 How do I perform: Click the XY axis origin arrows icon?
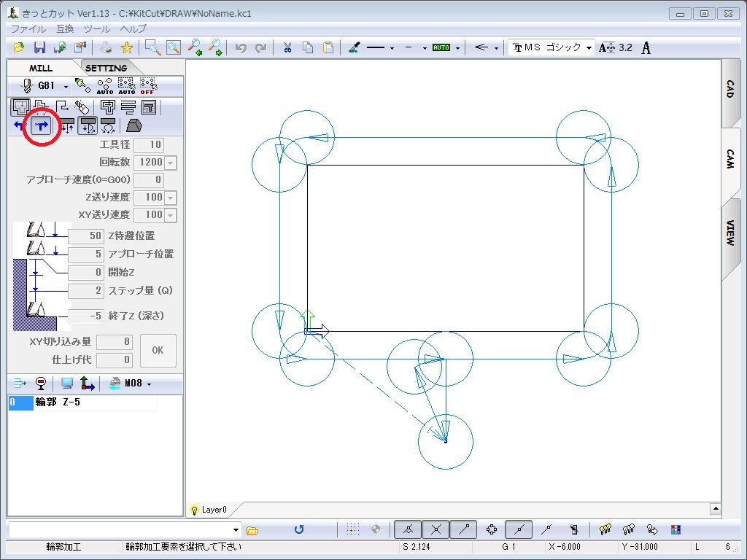[x=87, y=384]
